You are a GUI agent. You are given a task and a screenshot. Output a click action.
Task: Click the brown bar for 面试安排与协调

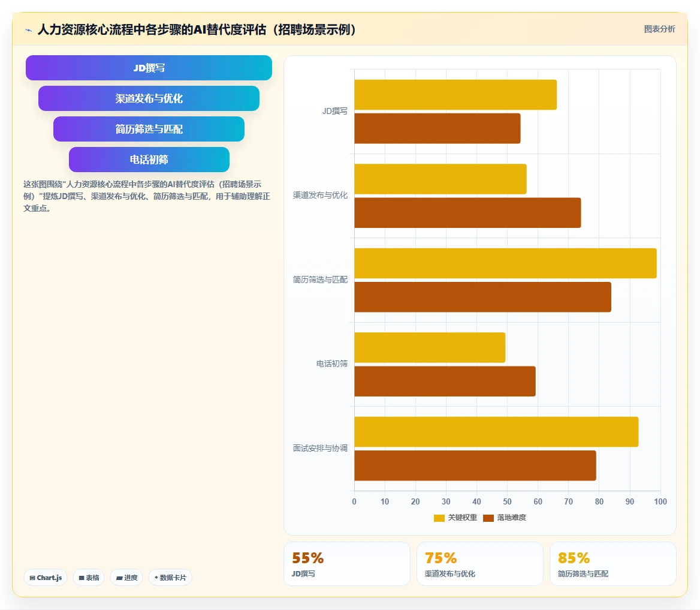(x=475, y=465)
